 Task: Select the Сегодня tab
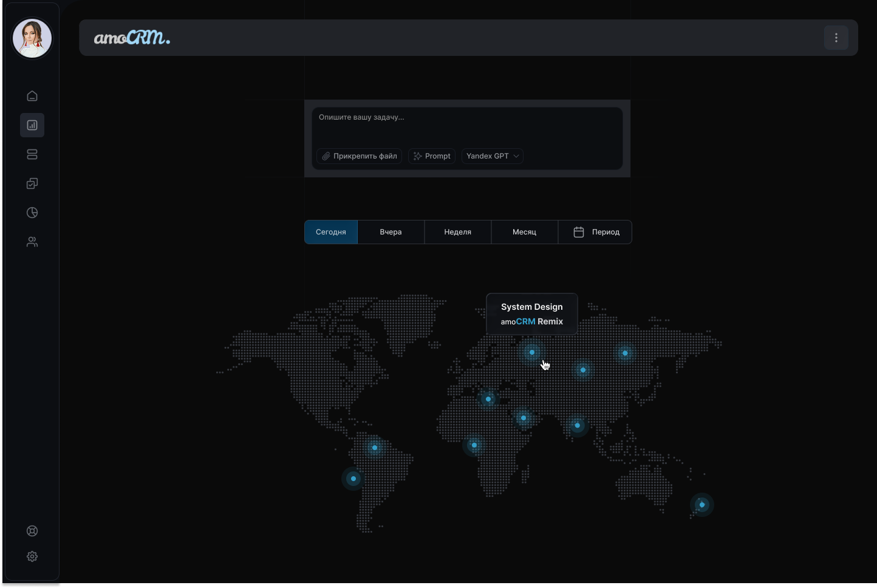tap(331, 232)
